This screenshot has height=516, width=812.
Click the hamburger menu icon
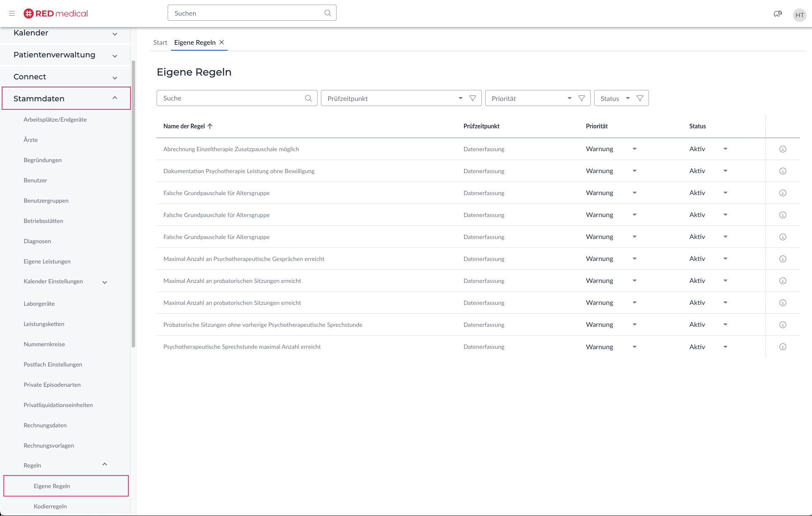coord(12,14)
